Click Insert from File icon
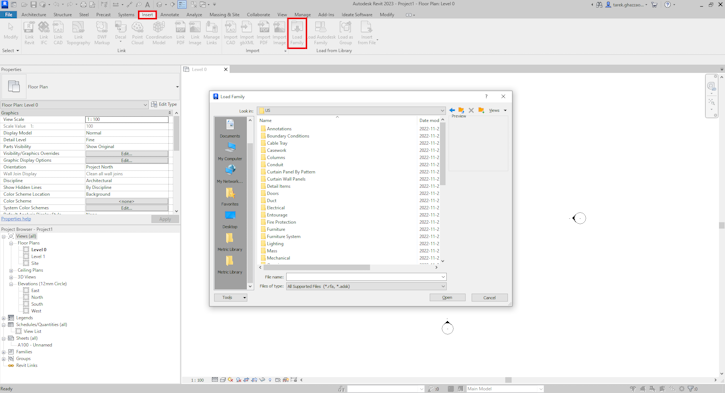Screen dimensions: 725x393 pos(367,33)
